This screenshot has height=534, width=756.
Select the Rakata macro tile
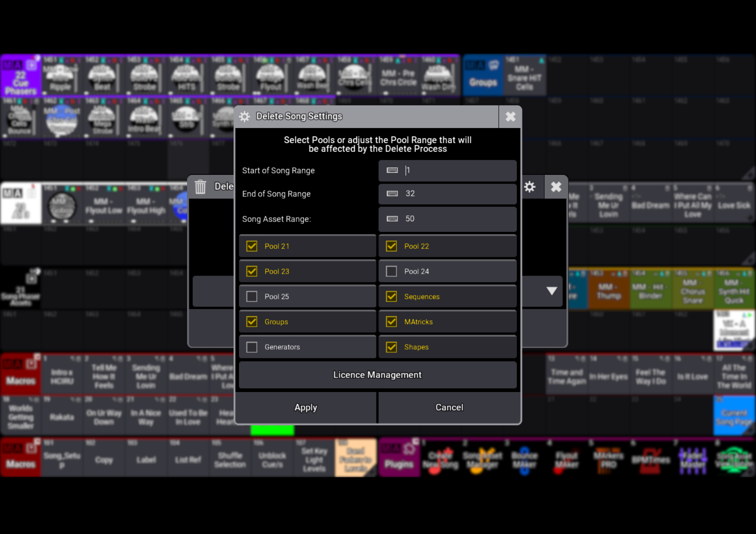(x=62, y=415)
